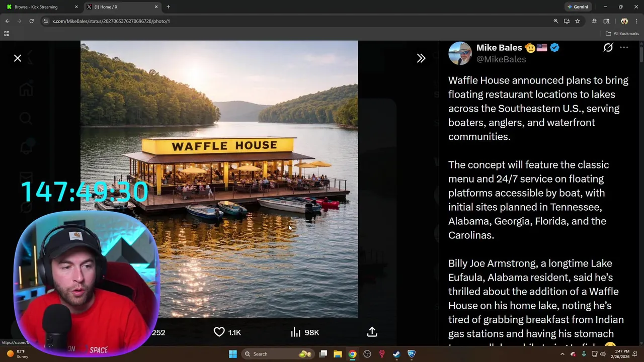Click the taskbar Search box
The image size is (644, 362).
[277, 354]
